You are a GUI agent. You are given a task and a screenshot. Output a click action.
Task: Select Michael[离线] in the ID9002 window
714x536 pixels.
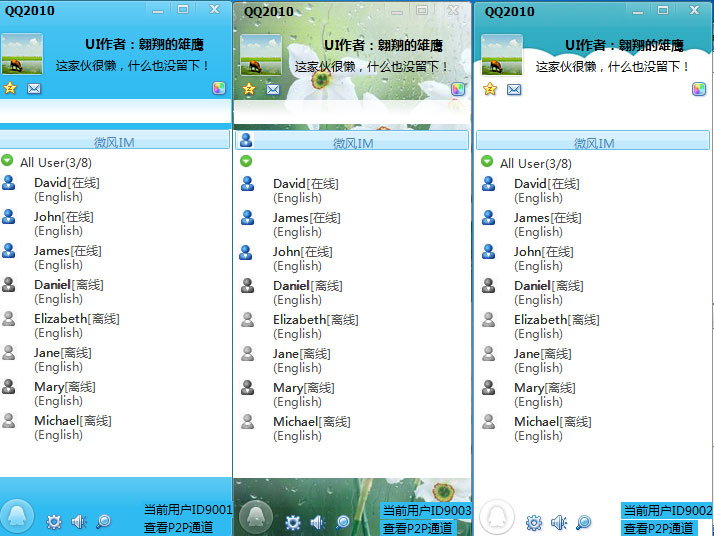553,422
